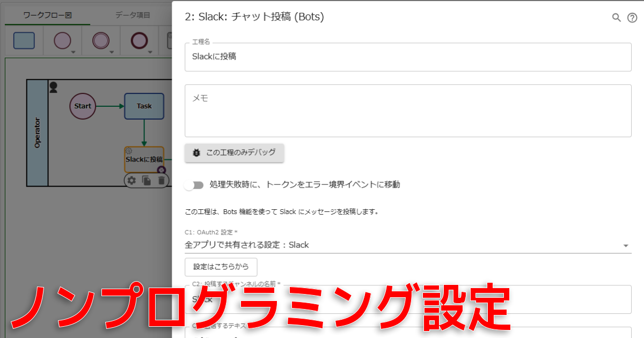Click the user icon in Operator swimlane
This screenshot has width=644, height=338.
pos(54,87)
